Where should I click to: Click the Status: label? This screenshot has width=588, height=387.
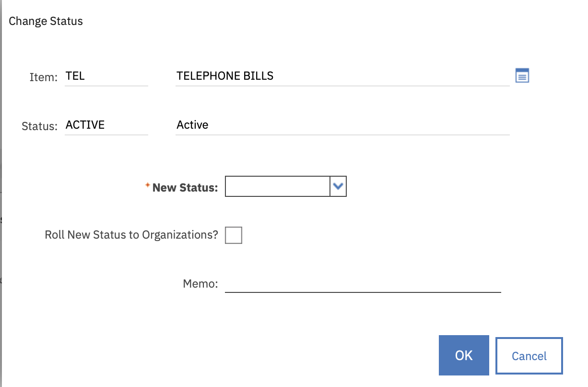[x=39, y=126]
